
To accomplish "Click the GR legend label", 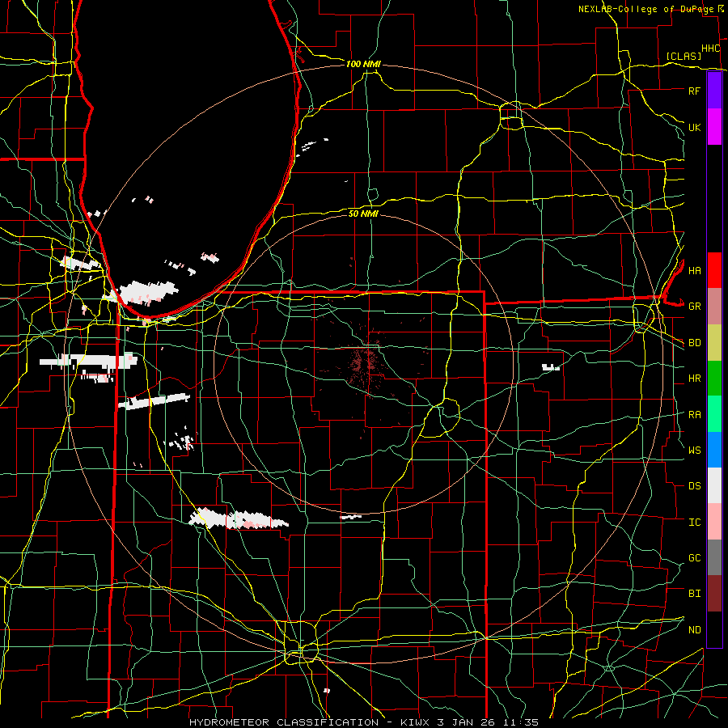I will (694, 307).
